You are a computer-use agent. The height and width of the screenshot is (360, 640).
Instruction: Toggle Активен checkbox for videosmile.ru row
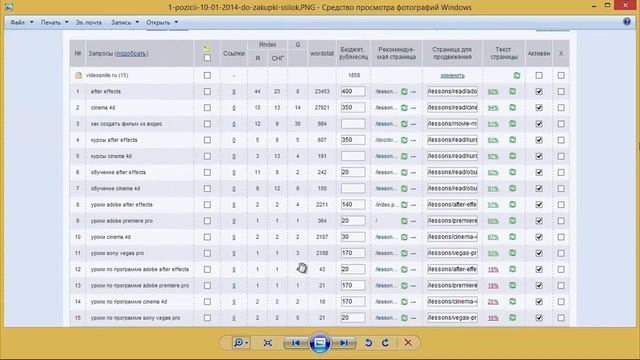539,76
